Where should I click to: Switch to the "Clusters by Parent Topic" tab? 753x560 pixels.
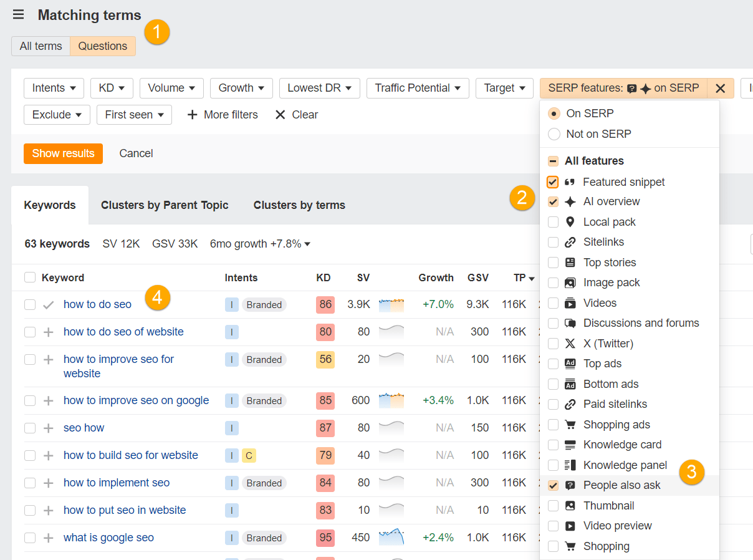pyautogui.click(x=165, y=205)
